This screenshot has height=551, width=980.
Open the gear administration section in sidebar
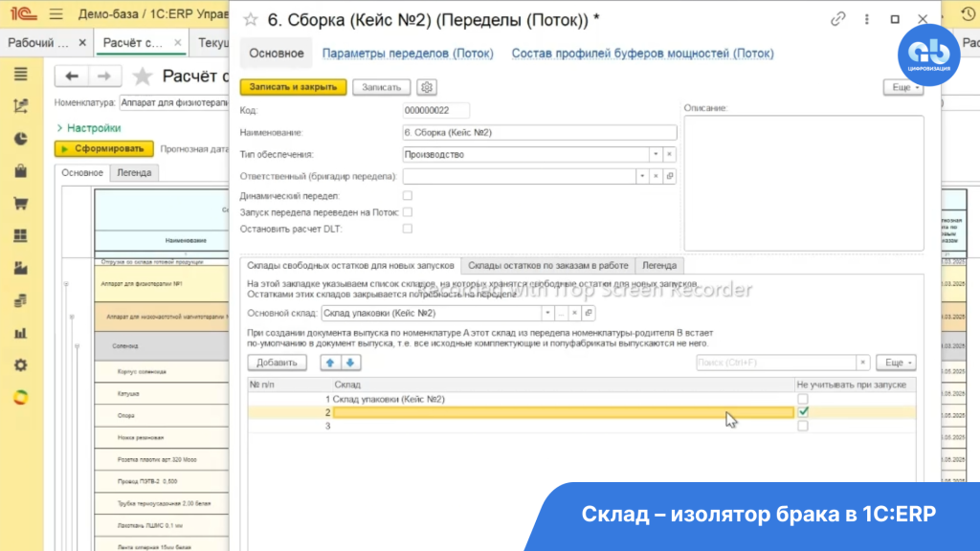pyautogui.click(x=21, y=364)
